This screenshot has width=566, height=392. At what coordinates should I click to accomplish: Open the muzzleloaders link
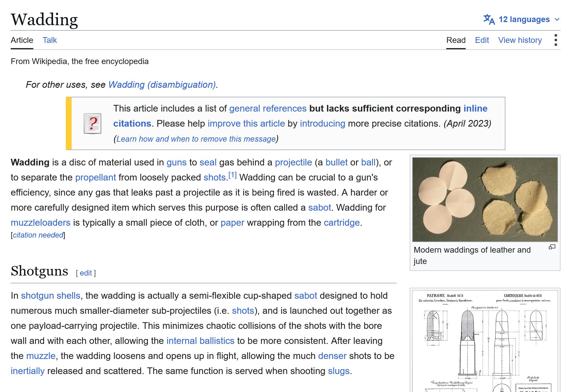pyautogui.click(x=41, y=223)
